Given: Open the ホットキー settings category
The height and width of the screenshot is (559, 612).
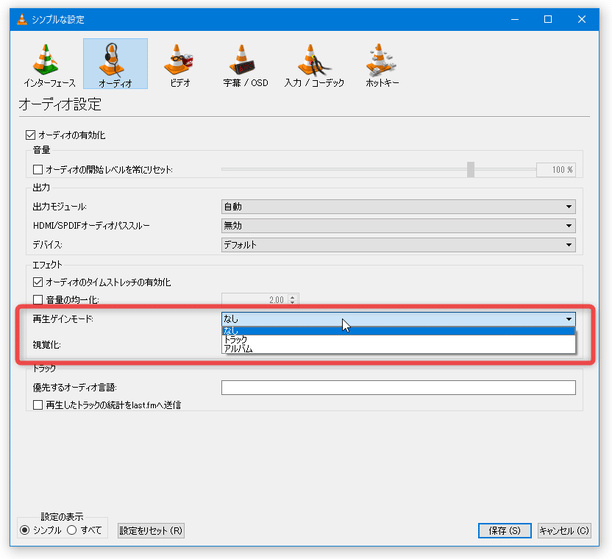Looking at the screenshot, I should tap(382, 64).
